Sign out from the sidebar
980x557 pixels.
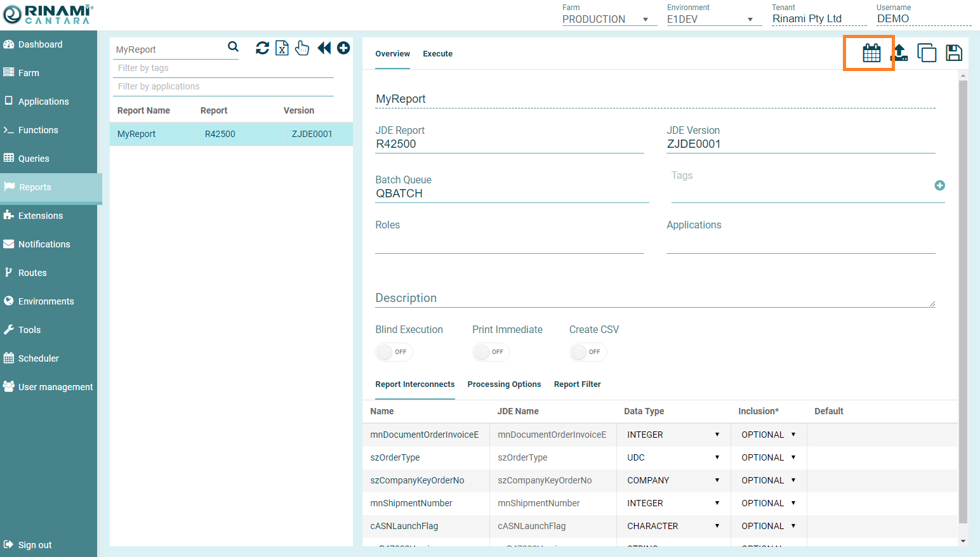pyautogui.click(x=34, y=545)
